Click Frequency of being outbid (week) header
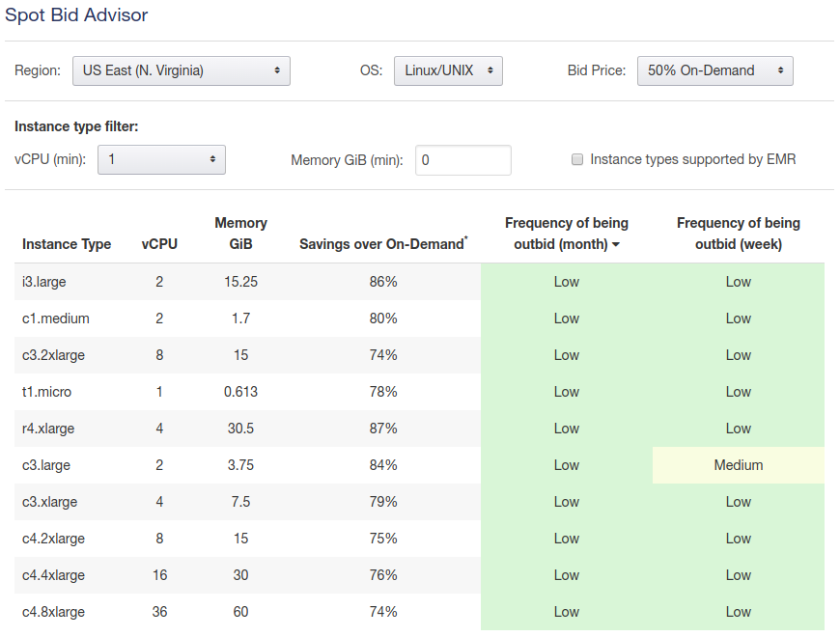The image size is (840, 637). pos(738,234)
